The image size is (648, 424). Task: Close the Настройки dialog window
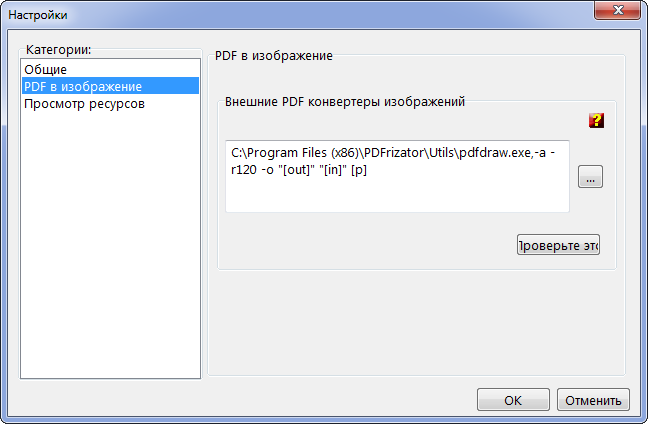click(615, 12)
